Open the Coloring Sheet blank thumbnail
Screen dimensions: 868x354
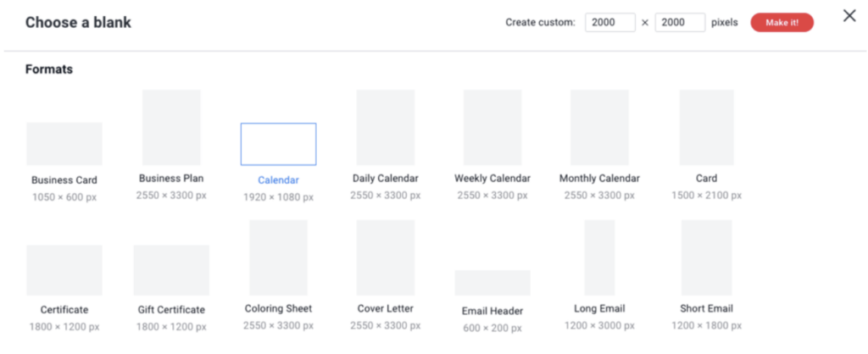(278, 257)
